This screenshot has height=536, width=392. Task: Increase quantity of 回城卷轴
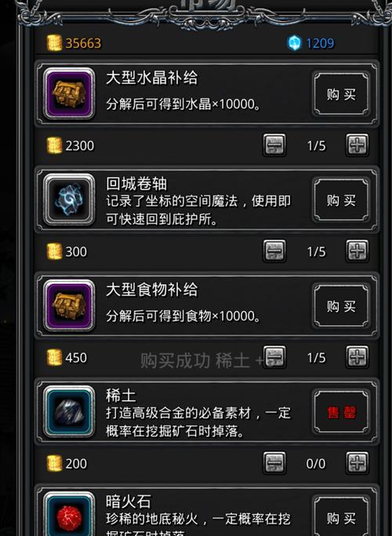click(x=357, y=252)
